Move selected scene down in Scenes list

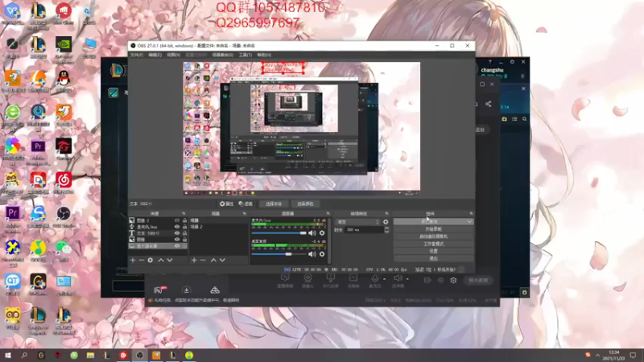tap(222, 260)
